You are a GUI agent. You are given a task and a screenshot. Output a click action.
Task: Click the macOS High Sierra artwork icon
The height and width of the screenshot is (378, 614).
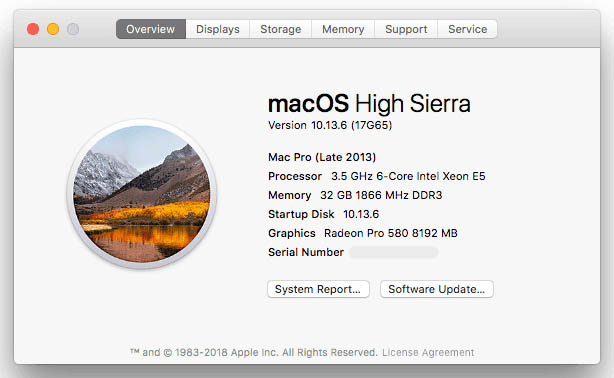[x=142, y=194]
